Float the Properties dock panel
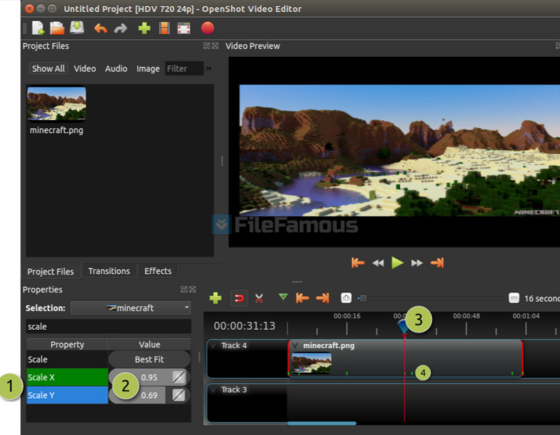560x435 pixels. 184,289
